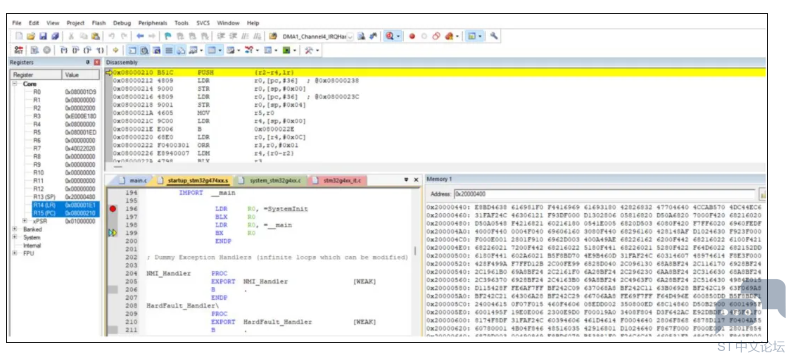Click the Save file toolbar icon
794x362 pixels.
tap(43, 36)
